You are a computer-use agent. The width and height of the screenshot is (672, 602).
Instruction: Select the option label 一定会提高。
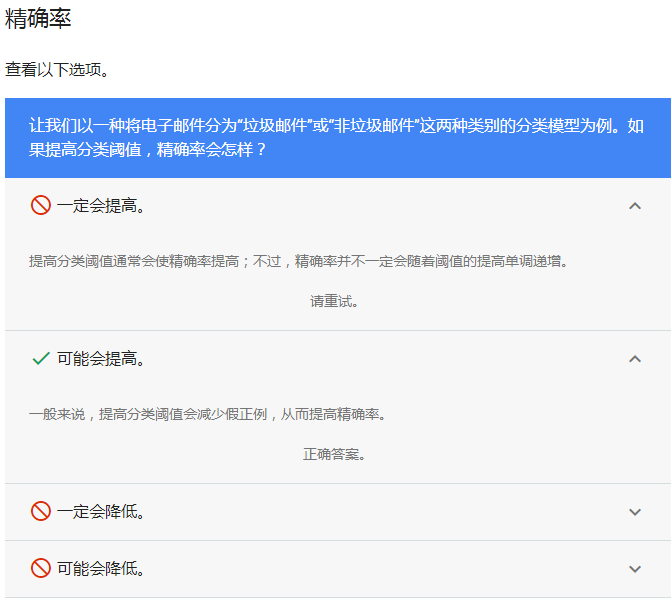pyautogui.click(x=102, y=206)
